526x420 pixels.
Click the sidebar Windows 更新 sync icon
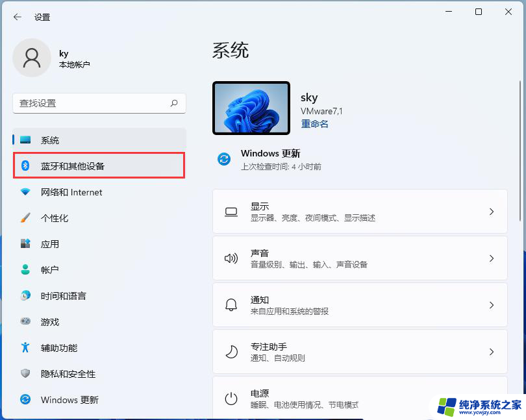click(x=25, y=399)
